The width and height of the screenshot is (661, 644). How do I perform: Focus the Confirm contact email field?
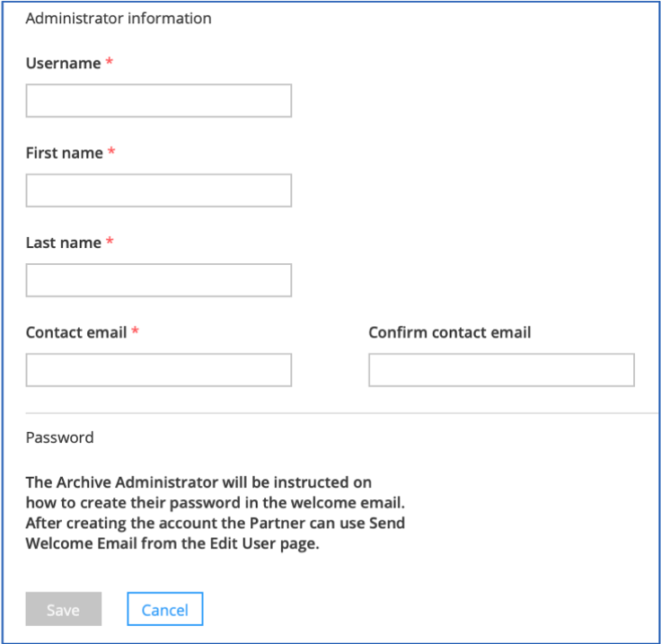(501, 370)
